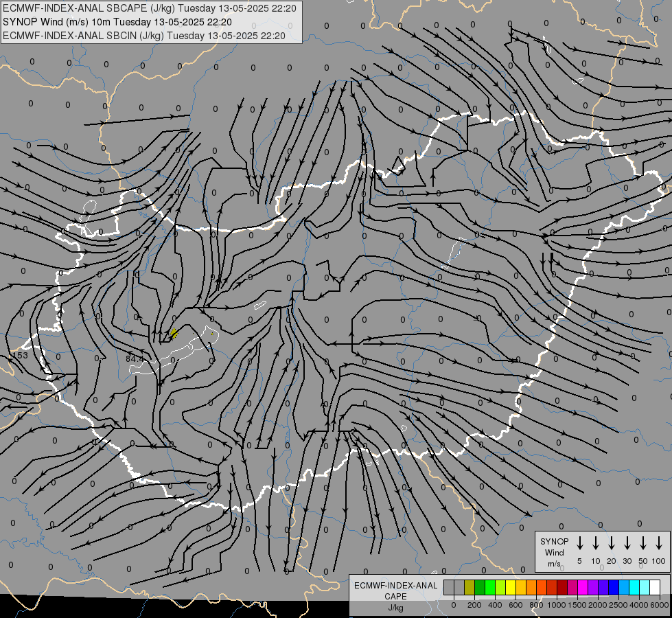672x618 pixels.
Task: Click the 400 tick label on CAPE scale
Action: tap(495, 605)
